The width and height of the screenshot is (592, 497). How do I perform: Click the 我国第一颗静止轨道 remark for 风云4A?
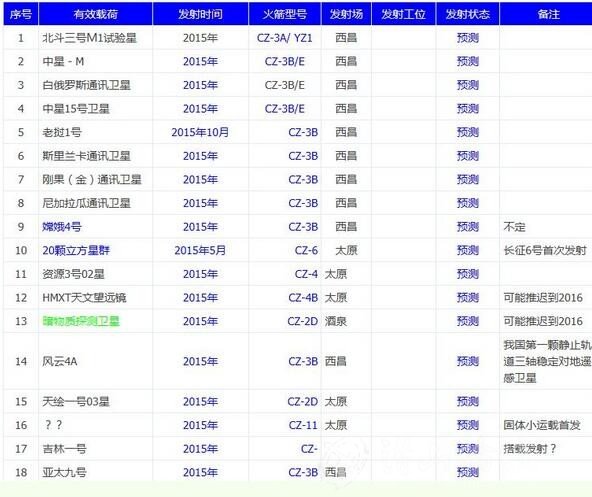pyautogui.click(x=547, y=361)
